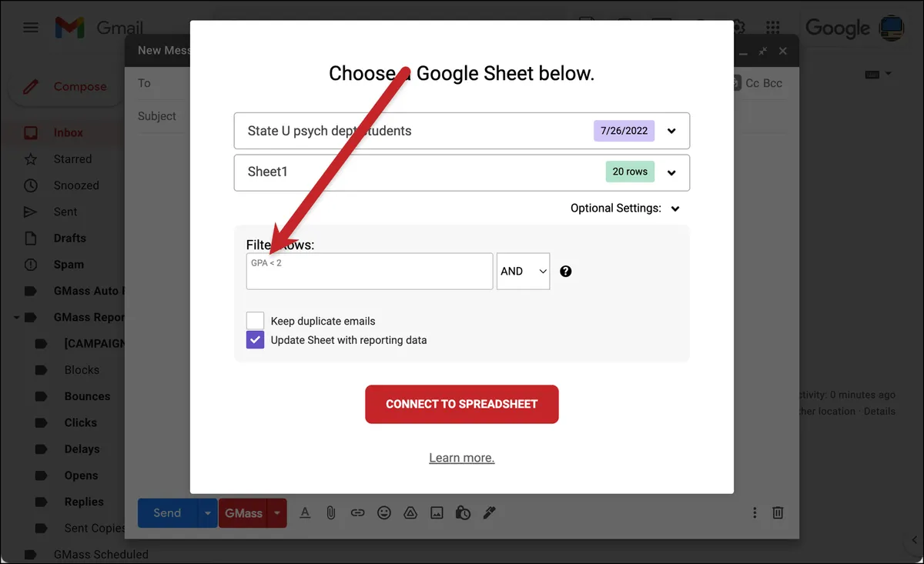Toggle full-screen on New Message window
The image size is (924, 564).
[x=763, y=51]
